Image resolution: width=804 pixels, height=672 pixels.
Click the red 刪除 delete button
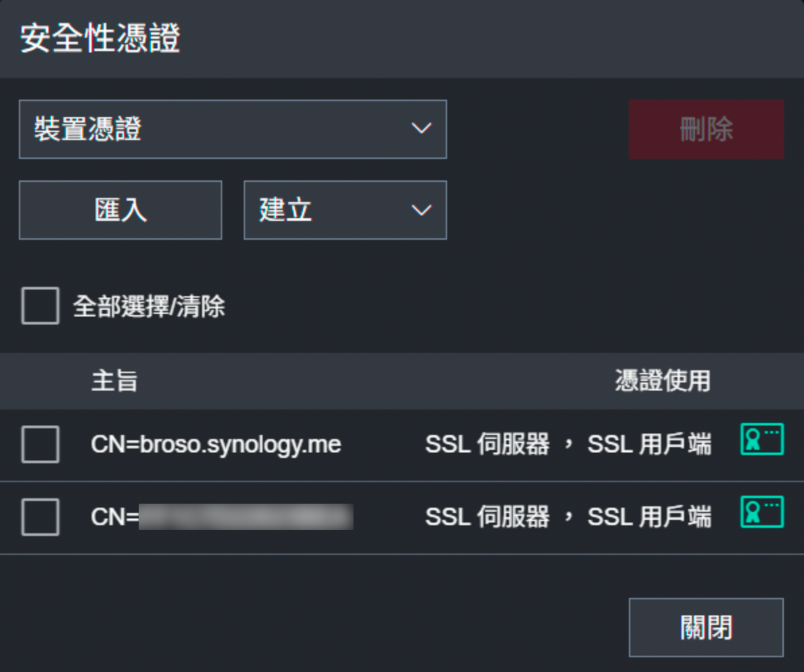(706, 129)
